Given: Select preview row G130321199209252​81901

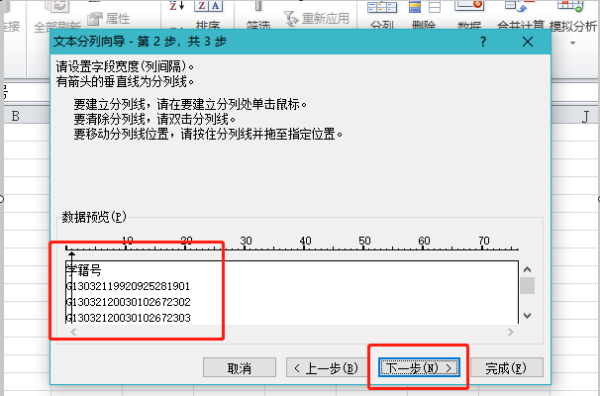Looking at the screenshot, I should click(128, 286).
